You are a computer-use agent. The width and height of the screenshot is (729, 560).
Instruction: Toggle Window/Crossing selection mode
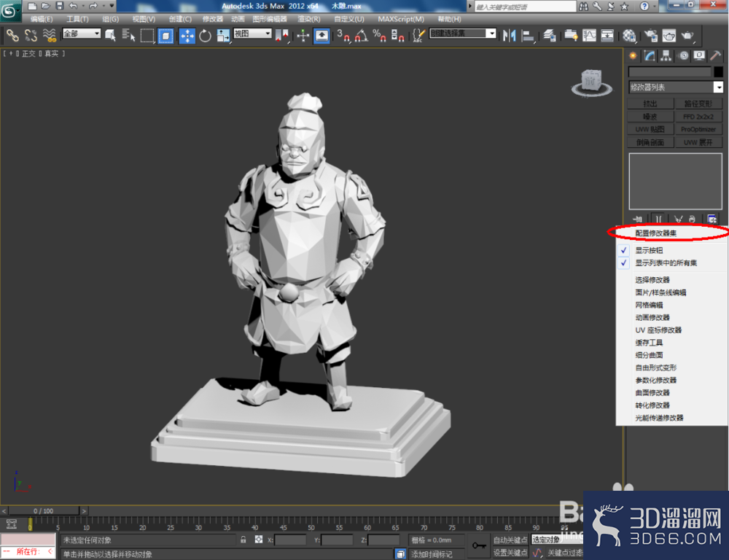coord(165,35)
